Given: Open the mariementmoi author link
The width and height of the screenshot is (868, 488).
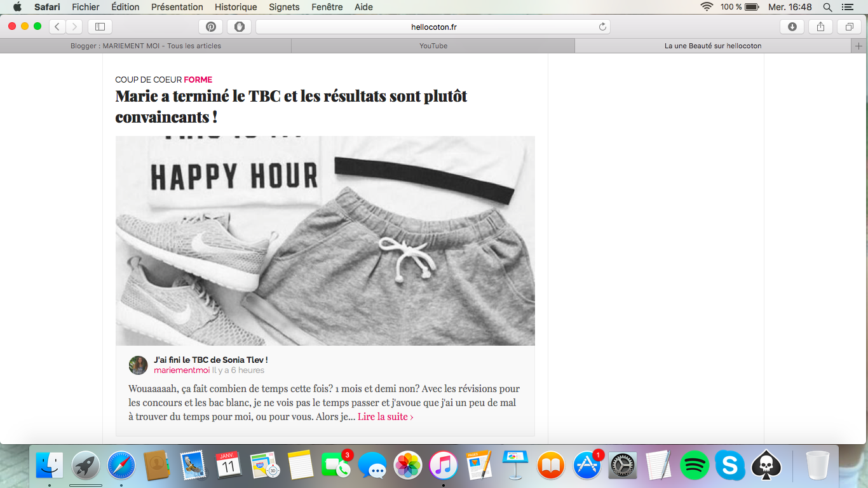Looking at the screenshot, I should tap(182, 370).
